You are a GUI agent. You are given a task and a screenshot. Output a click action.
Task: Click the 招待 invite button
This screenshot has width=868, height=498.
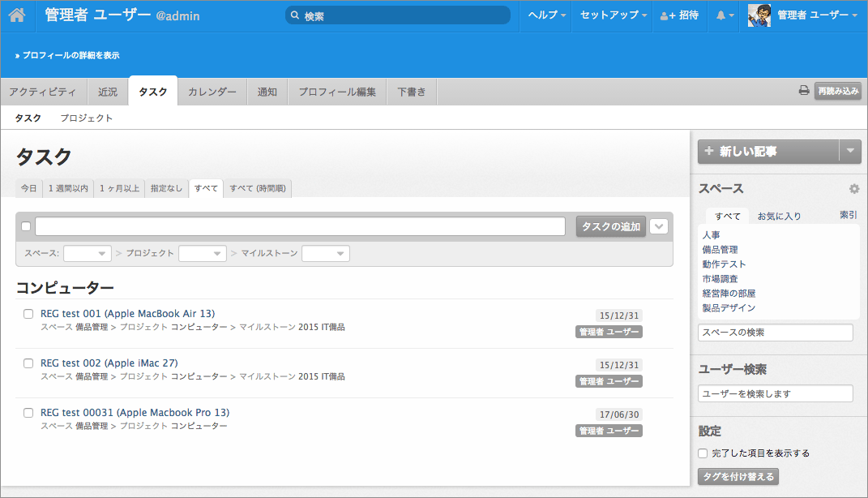pyautogui.click(x=679, y=15)
